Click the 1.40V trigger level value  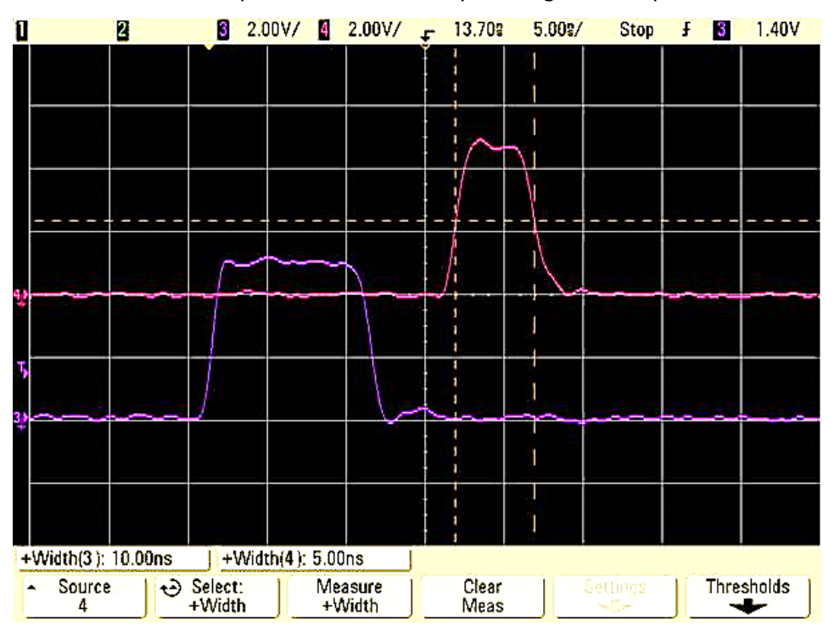(x=777, y=30)
